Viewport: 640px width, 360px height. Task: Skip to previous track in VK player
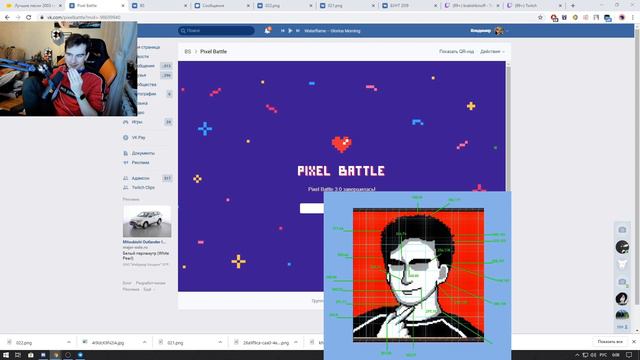pos(282,31)
